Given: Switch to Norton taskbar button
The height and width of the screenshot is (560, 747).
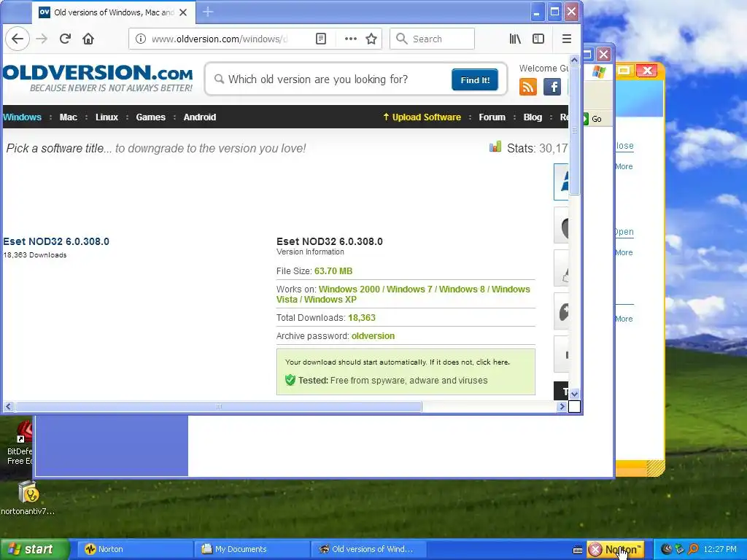Looking at the screenshot, I should [x=134, y=549].
